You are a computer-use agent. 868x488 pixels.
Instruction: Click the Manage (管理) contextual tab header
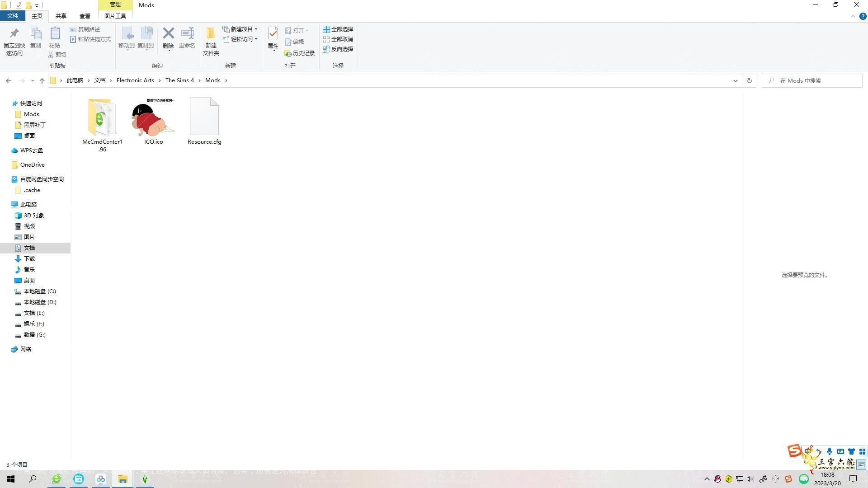115,5
